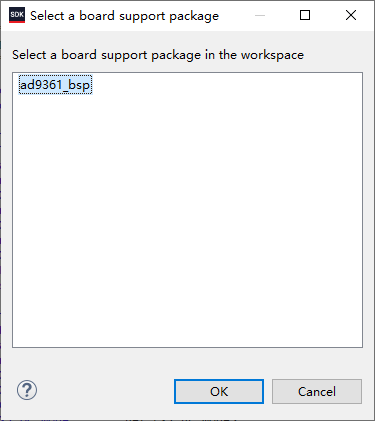The height and width of the screenshot is (421, 375).
Task: Open help via the question mark icon
Action: pos(27,390)
